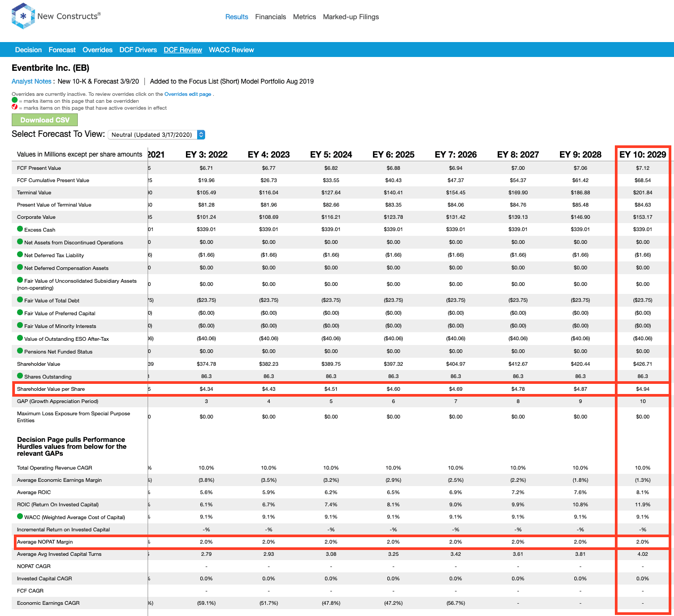The image size is (674, 616).
Task: Click the $4.94 Shareholder Value per Share 2029 cell
Action: click(643, 389)
